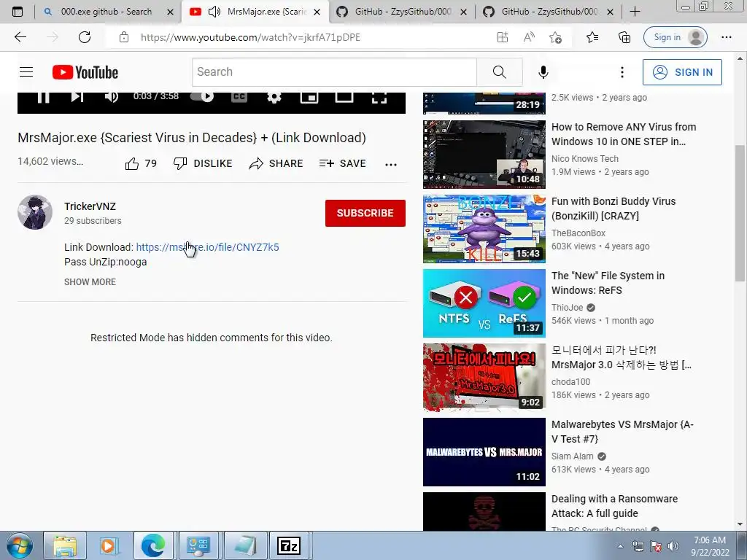Open the tab actions menu icon

pyautogui.click(x=18, y=12)
